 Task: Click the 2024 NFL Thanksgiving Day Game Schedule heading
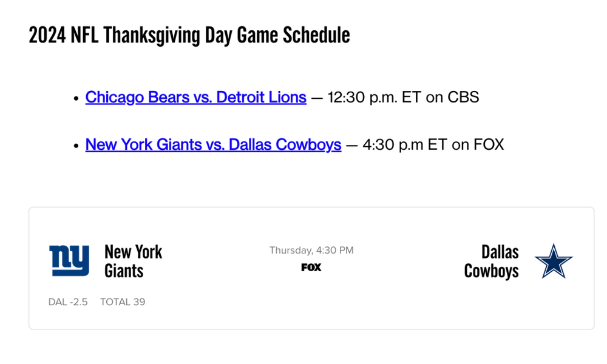[x=189, y=35]
